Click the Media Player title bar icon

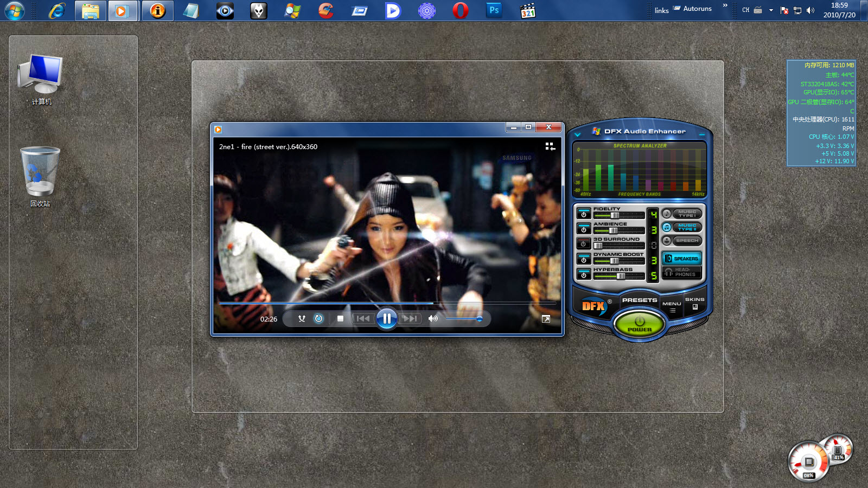point(218,129)
